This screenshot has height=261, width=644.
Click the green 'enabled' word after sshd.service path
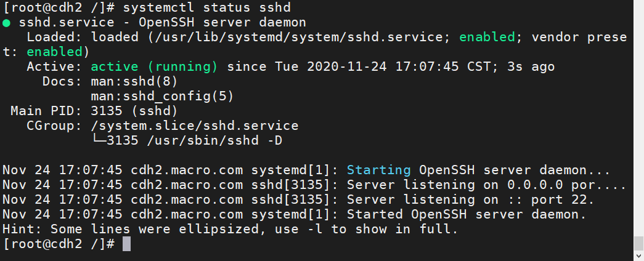click(x=487, y=38)
